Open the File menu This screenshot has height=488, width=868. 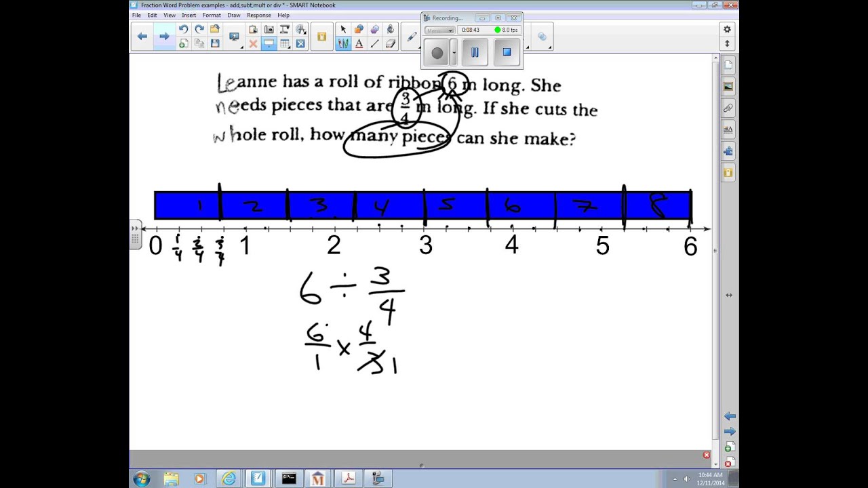coord(137,15)
